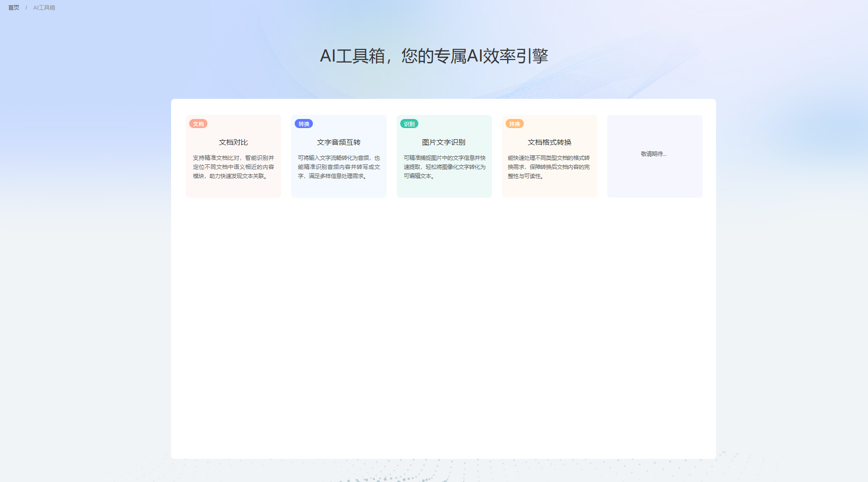
Task: Click the 文档格式转换 card title
Action: coord(550,142)
